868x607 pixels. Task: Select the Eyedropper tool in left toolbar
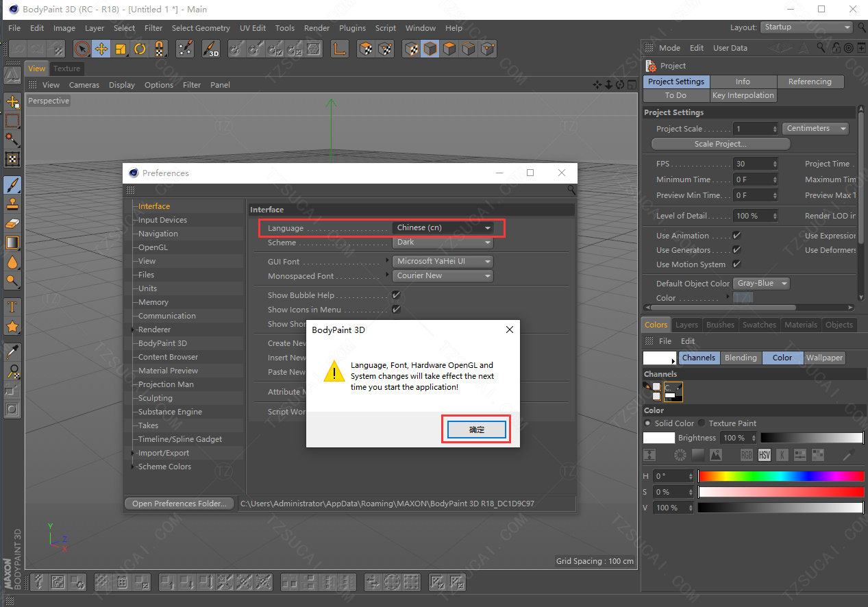12,352
